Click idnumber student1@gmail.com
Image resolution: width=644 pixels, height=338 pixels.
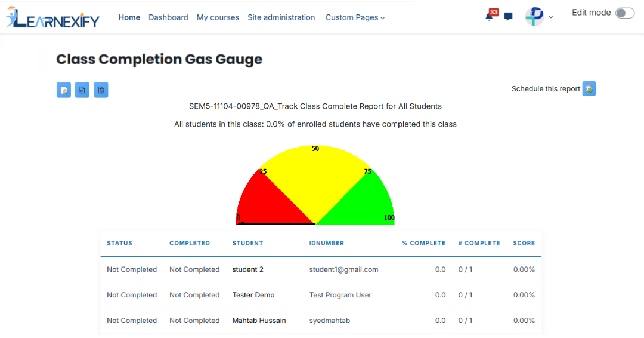click(344, 269)
